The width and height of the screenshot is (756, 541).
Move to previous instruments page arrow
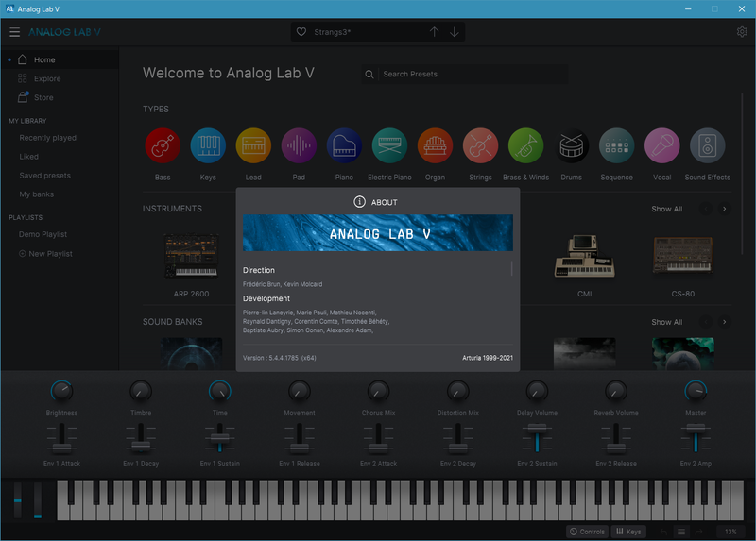click(x=706, y=209)
